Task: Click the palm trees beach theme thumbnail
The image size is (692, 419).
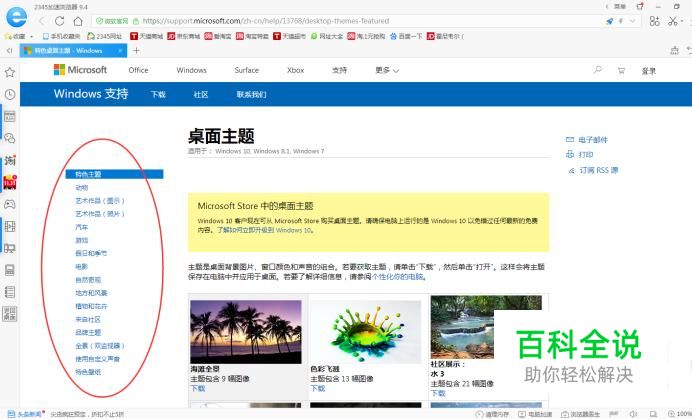Action: click(x=246, y=332)
